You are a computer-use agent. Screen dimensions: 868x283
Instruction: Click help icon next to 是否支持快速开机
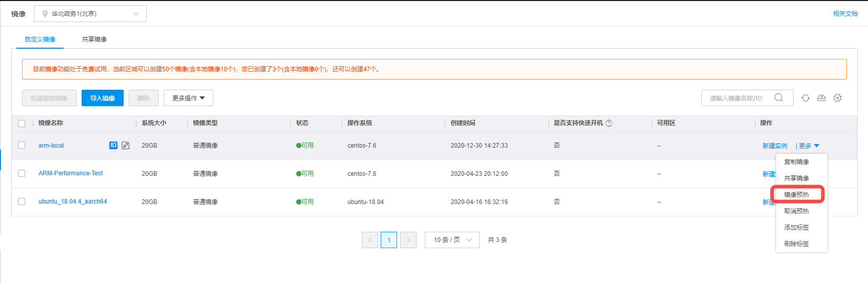(x=609, y=124)
